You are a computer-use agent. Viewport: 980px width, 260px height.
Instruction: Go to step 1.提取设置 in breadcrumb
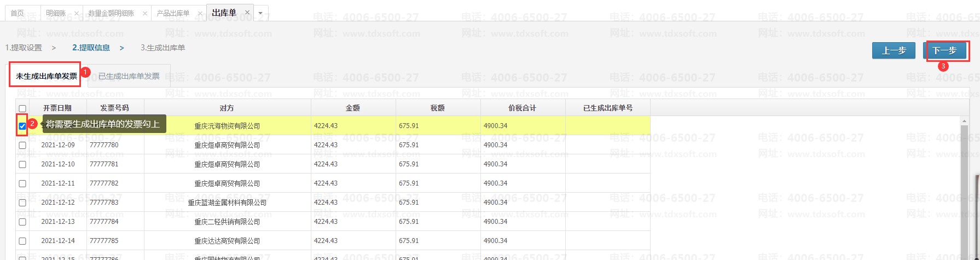point(24,48)
